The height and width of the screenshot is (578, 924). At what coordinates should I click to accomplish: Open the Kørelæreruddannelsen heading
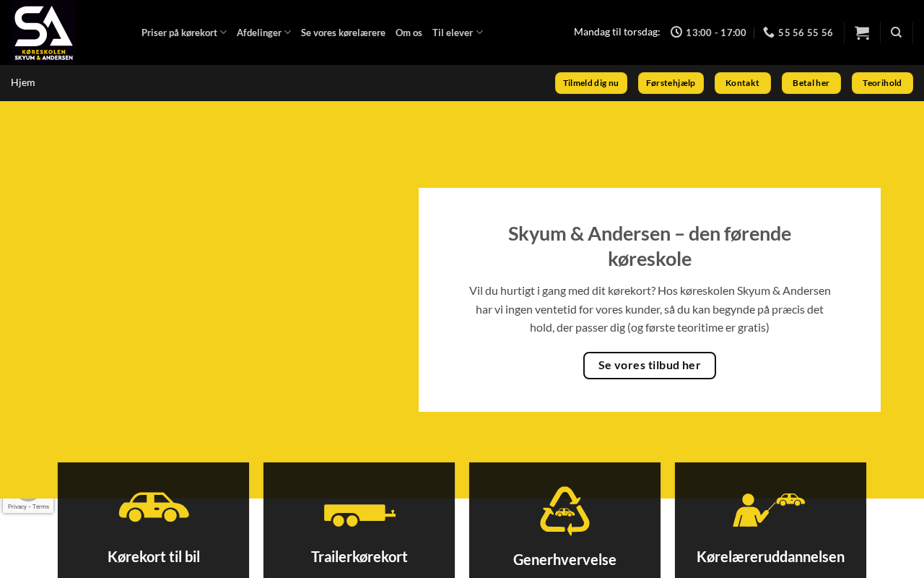point(770,557)
